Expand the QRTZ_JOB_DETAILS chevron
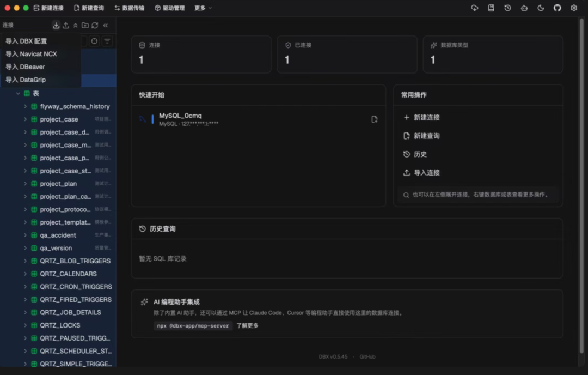Screen dimensions: 588x375 point(25,312)
